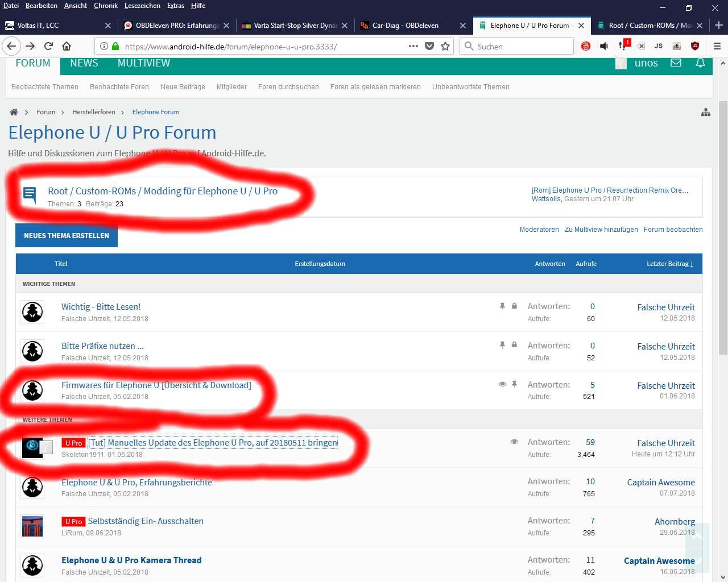
Task: Click NEUES THEMA ERSTELLEN button
Action: click(67, 235)
